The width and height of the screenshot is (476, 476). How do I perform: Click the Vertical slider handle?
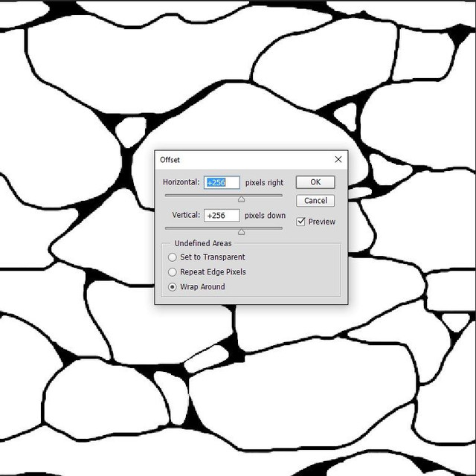(241, 232)
